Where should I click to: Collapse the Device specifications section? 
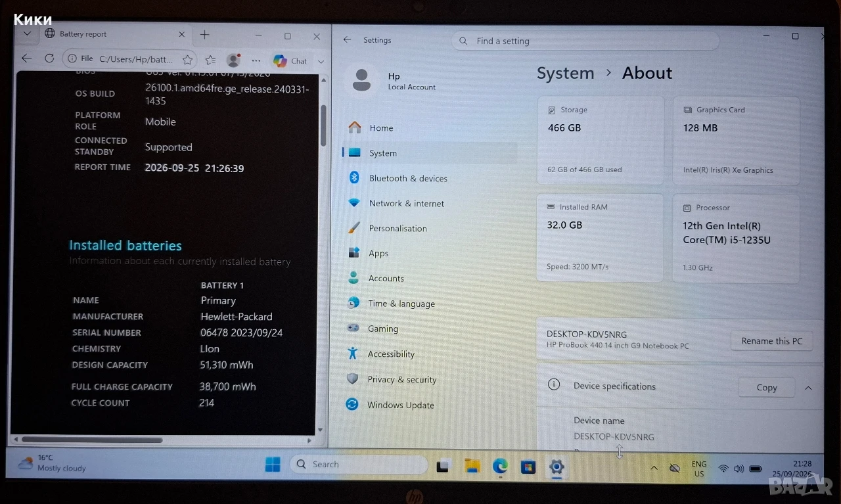(x=809, y=388)
